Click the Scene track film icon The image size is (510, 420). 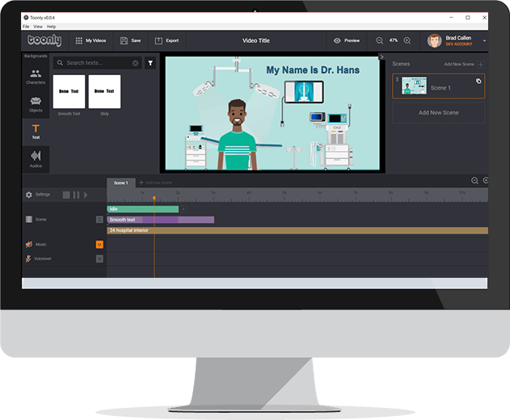(x=29, y=220)
